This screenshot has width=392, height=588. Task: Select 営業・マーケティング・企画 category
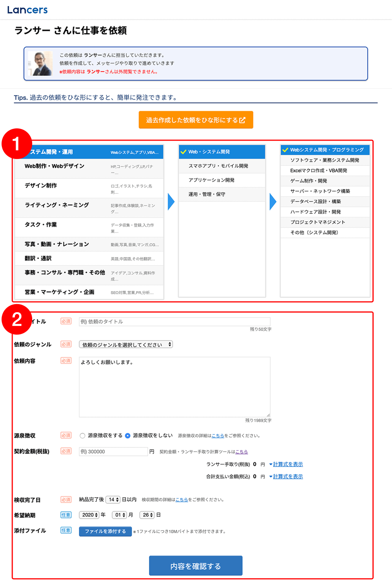[x=89, y=292]
